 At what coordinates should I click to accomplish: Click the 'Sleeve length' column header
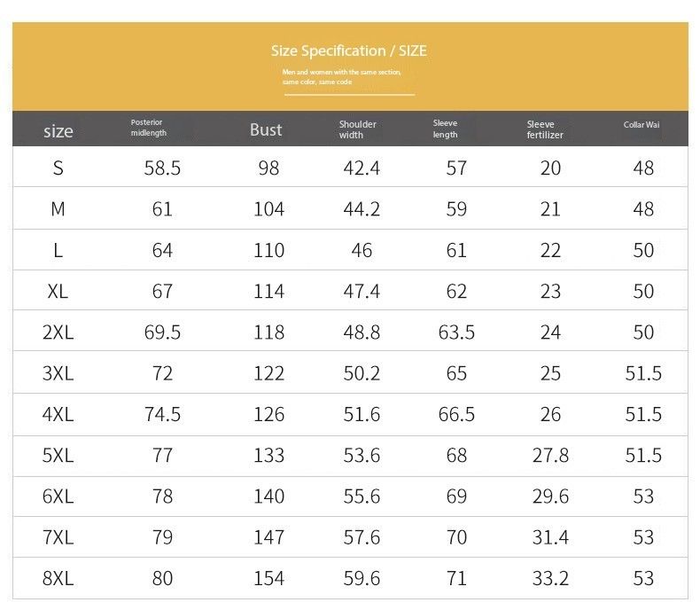[x=446, y=129]
